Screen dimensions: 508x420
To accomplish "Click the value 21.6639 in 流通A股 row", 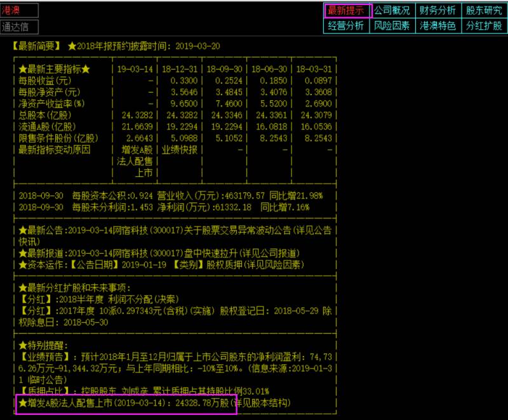I will click(x=137, y=127).
